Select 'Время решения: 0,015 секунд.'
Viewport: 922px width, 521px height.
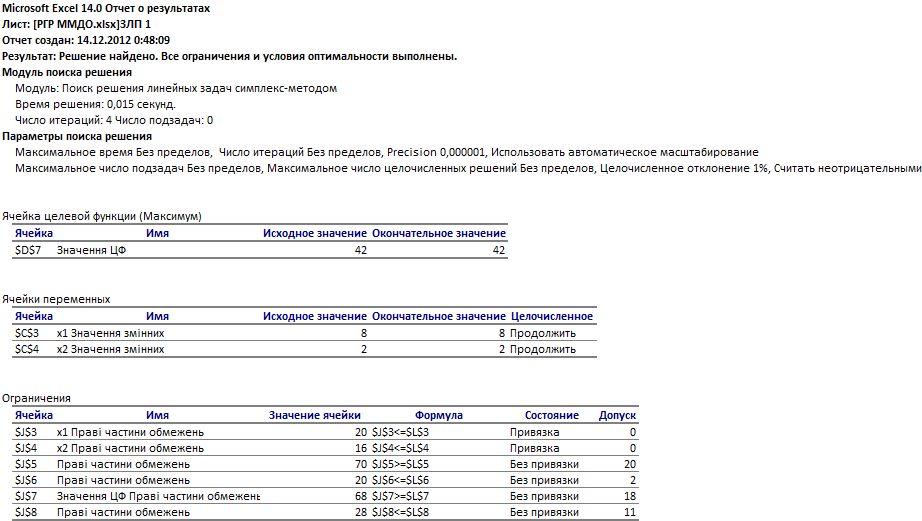(95, 104)
